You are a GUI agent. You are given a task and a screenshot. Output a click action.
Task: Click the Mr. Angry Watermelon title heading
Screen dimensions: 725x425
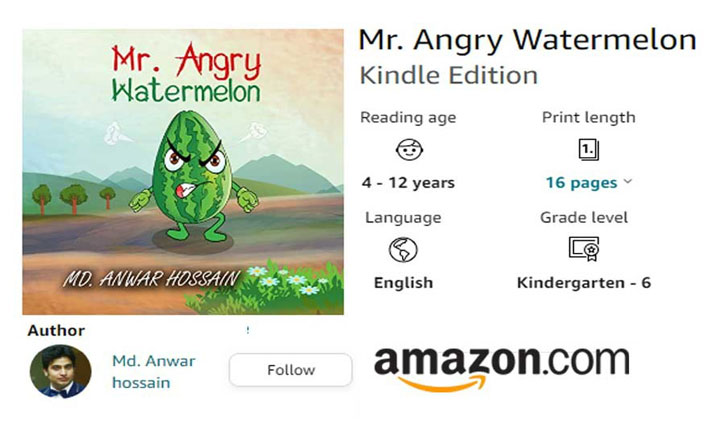tap(527, 40)
